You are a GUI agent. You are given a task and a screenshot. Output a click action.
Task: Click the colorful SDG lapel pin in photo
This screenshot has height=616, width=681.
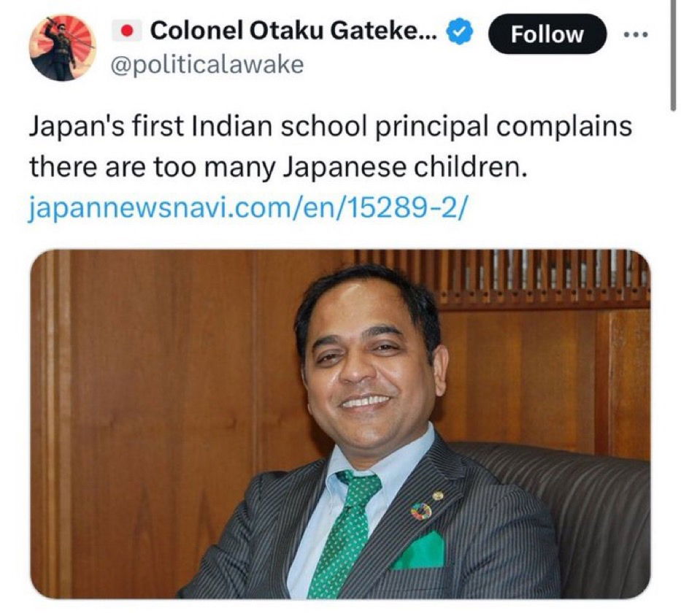coord(420,511)
